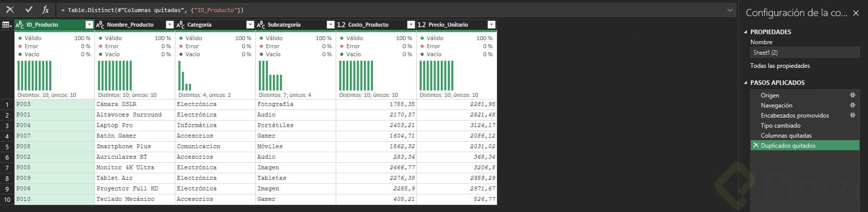Click the Nombre field containing Sheet1 (2)
Screen dimensions: 868x212
point(805,53)
